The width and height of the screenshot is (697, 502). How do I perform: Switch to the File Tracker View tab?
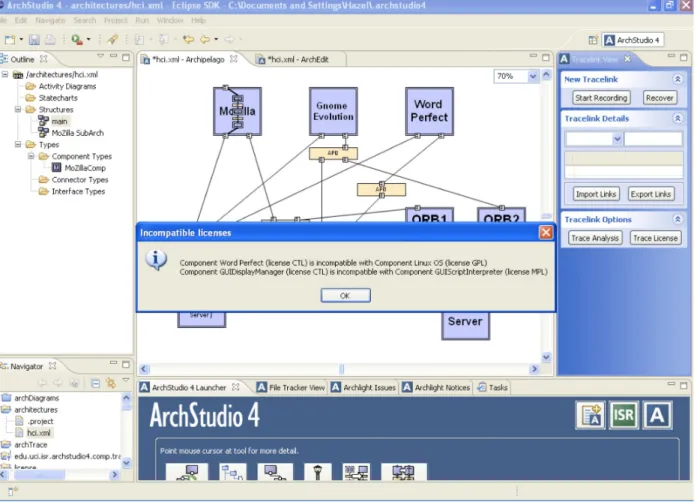291,388
